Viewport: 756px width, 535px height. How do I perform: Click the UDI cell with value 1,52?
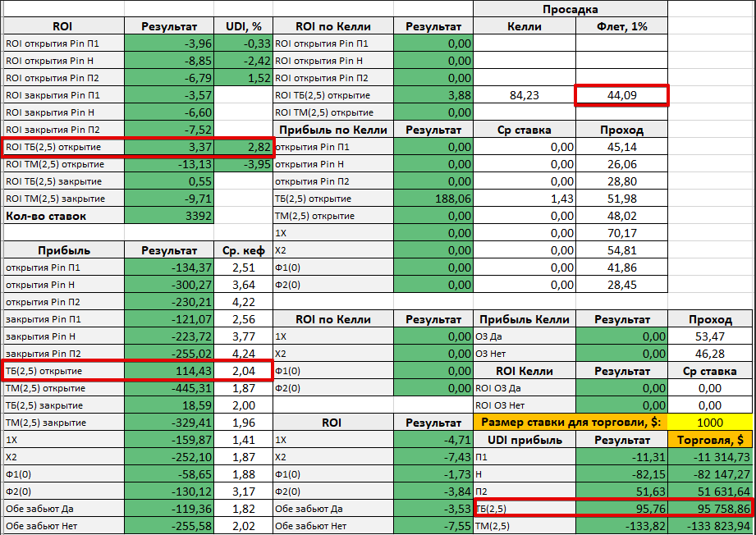tap(244, 78)
